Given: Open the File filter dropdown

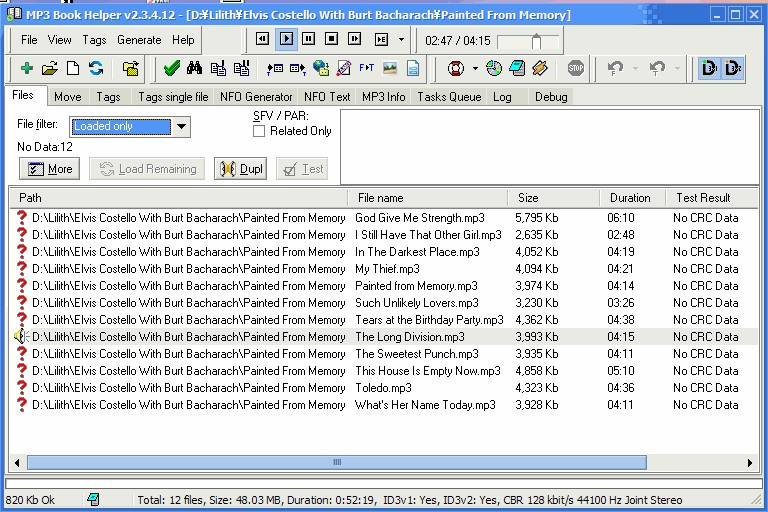Looking at the screenshot, I should tap(182, 126).
